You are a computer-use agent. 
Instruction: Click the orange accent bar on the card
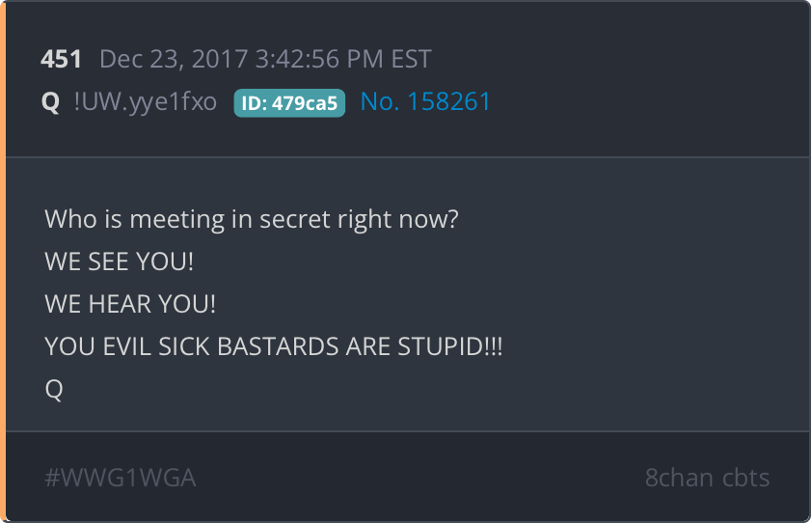click(3, 261)
